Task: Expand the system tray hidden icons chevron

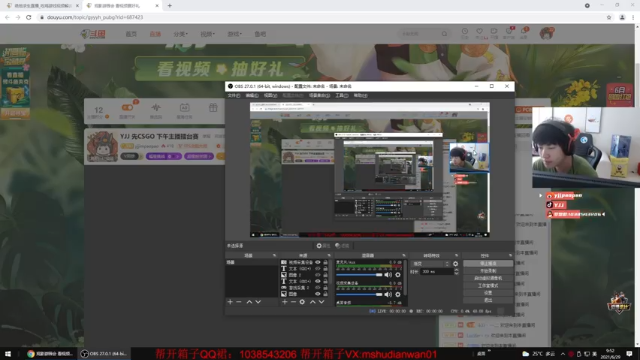Action: (563, 354)
